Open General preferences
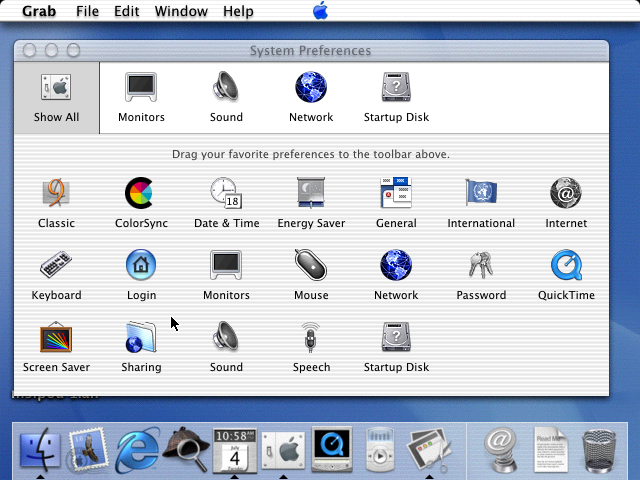Viewport: 640px width, 480px height. pos(396,203)
